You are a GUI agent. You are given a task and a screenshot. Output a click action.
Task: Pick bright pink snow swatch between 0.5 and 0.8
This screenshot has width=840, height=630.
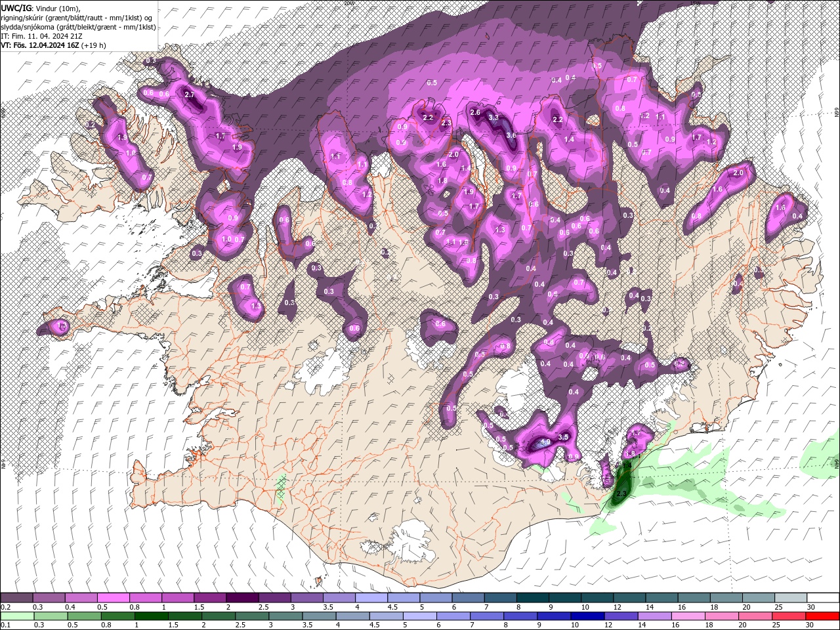[x=113, y=598]
